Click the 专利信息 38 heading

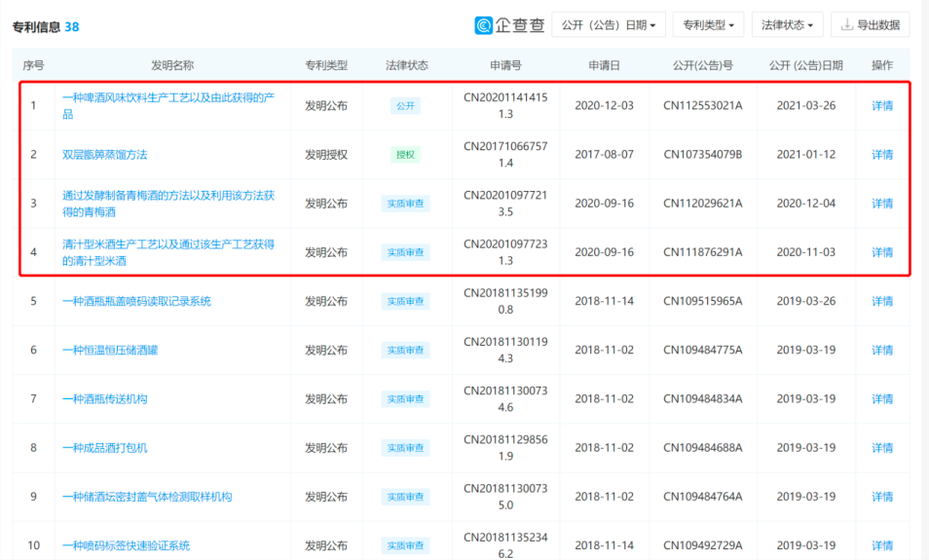tap(46, 26)
